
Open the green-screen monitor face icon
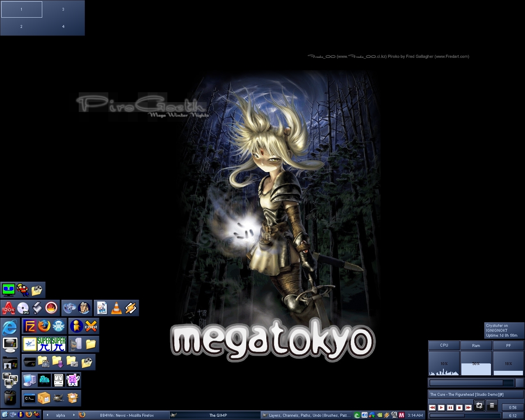(x=9, y=290)
